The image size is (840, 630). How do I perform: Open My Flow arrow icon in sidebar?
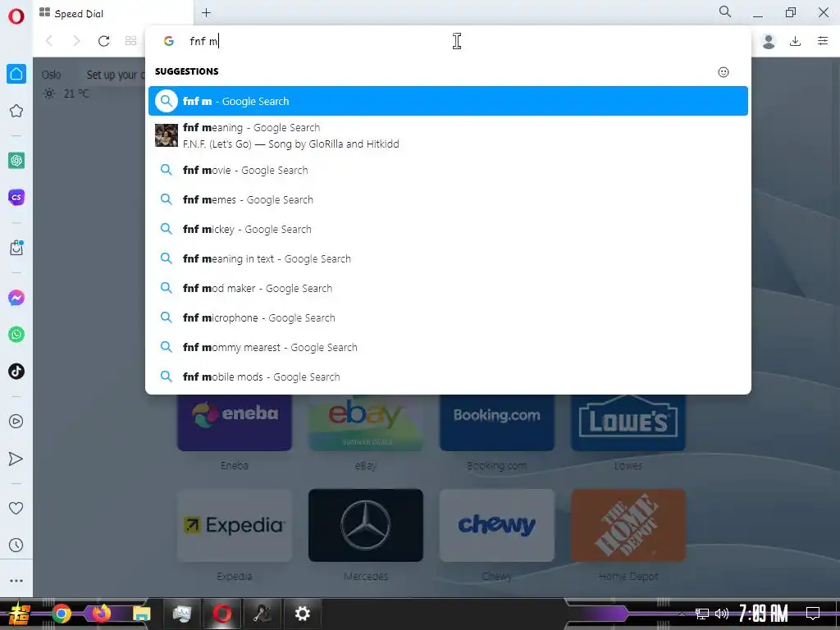[x=16, y=459]
